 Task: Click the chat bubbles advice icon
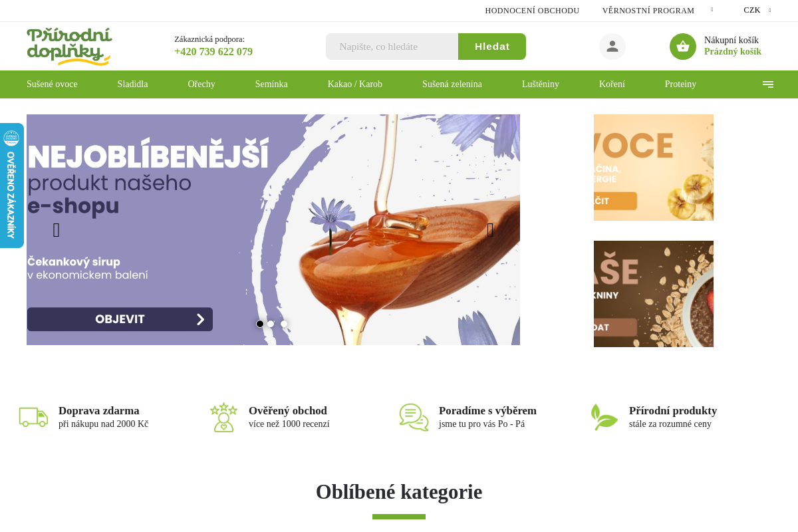tap(414, 417)
